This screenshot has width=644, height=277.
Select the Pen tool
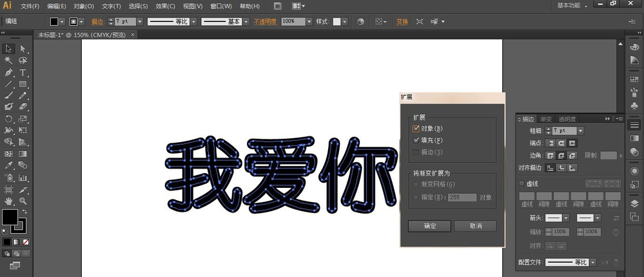point(9,72)
